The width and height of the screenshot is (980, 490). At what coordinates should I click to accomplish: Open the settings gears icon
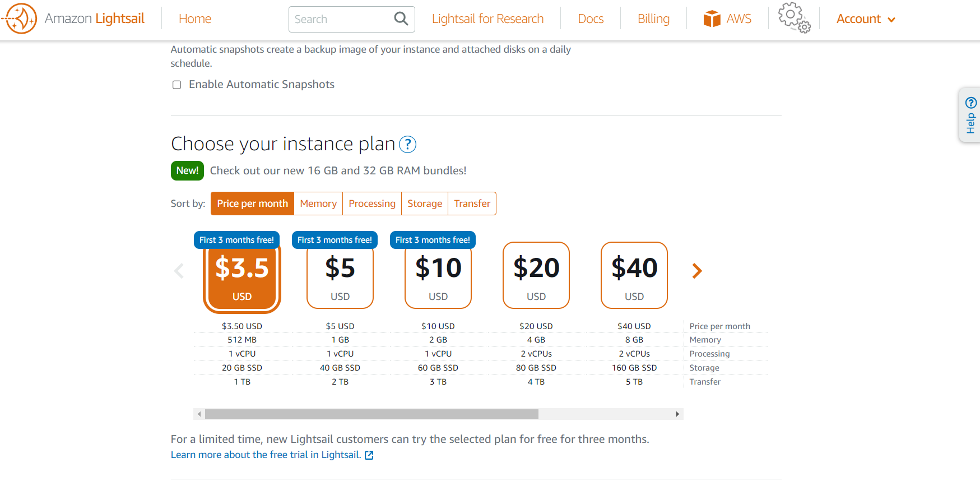pos(793,18)
